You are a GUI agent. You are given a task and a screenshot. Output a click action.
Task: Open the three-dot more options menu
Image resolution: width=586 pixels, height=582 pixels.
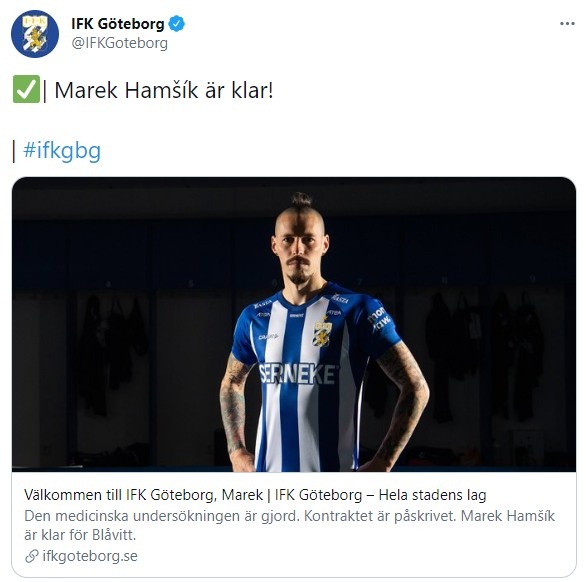[x=567, y=24]
